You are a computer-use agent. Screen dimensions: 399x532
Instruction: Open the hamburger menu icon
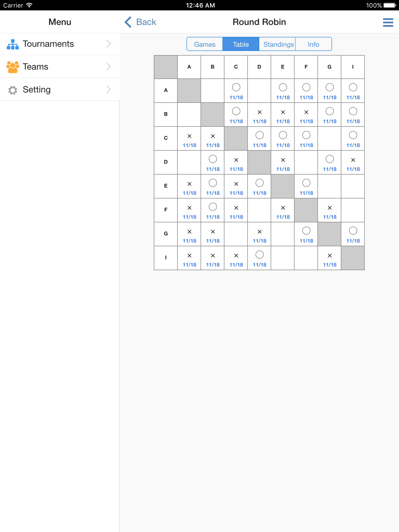(388, 22)
